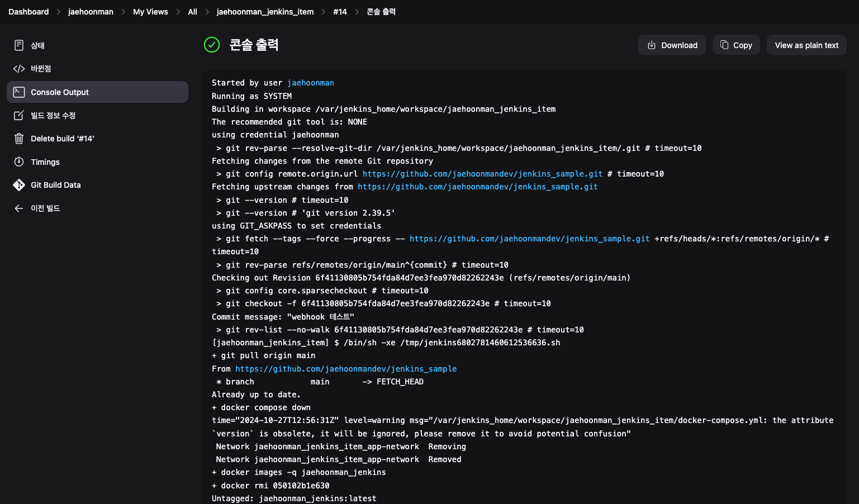This screenshot has height=504, width=859.
Task: Expand chevron after My Views breadcrumb
Action: point(178,12)
